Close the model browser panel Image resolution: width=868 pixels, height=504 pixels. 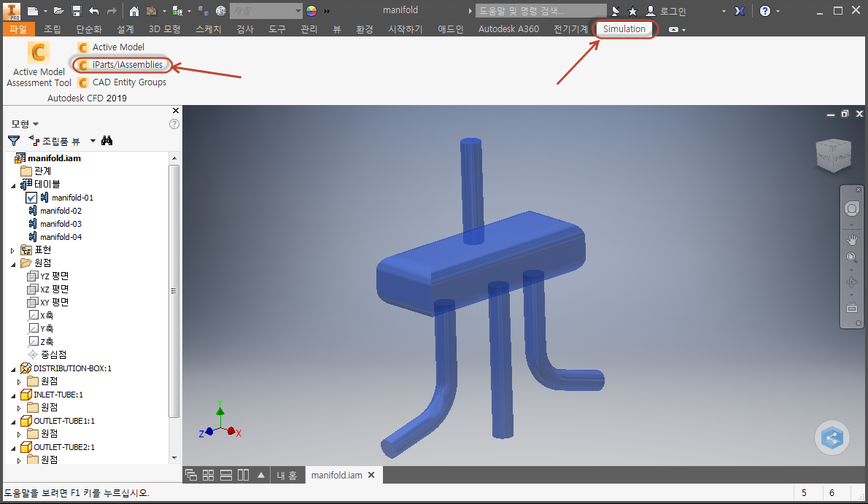176,111
